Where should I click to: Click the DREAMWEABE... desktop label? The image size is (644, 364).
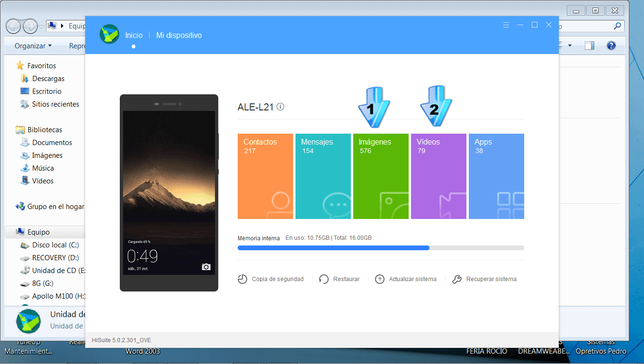[x=544, y=351]
